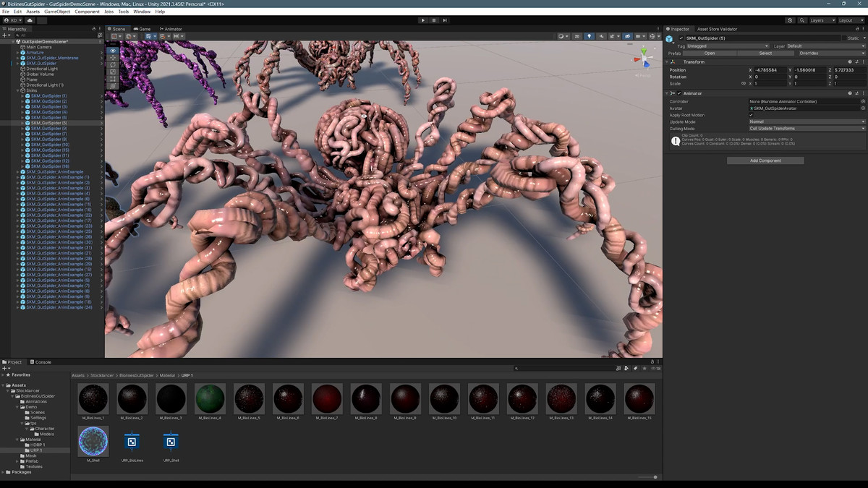Open the cloud services icon

click(x=30, y=20)
